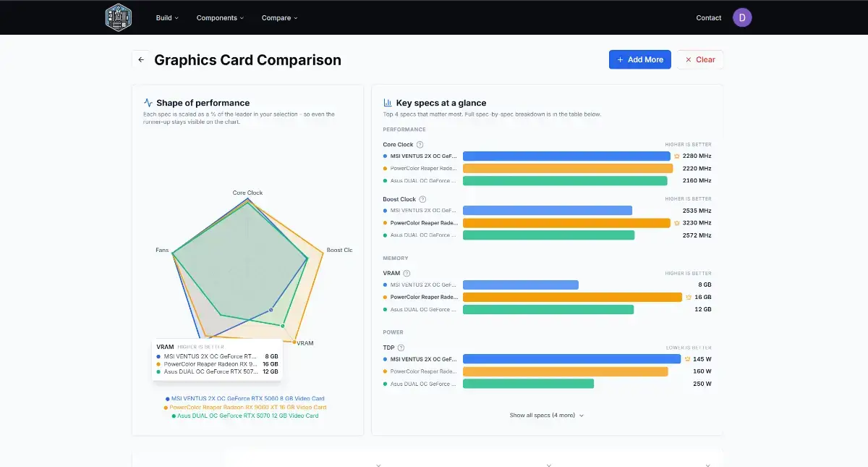Toggle PowerColor Reaper legend entry in radar chart
Image resolution: width=868 pixels, height=467 pixels.
tap(245, 407)
